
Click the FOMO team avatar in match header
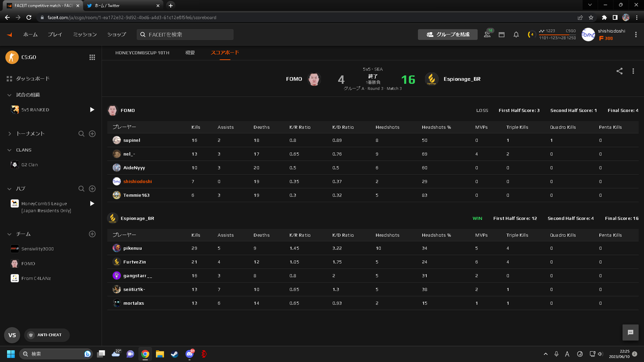click(x=314, y=79)
